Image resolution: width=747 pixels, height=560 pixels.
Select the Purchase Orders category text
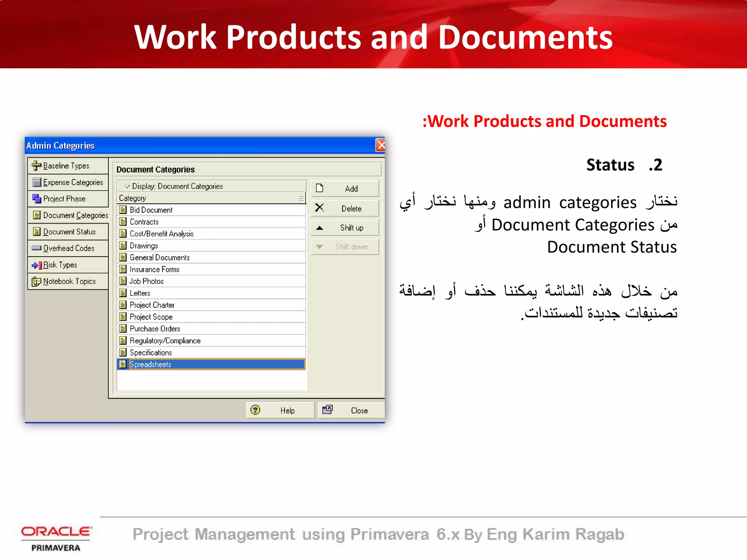155,329
